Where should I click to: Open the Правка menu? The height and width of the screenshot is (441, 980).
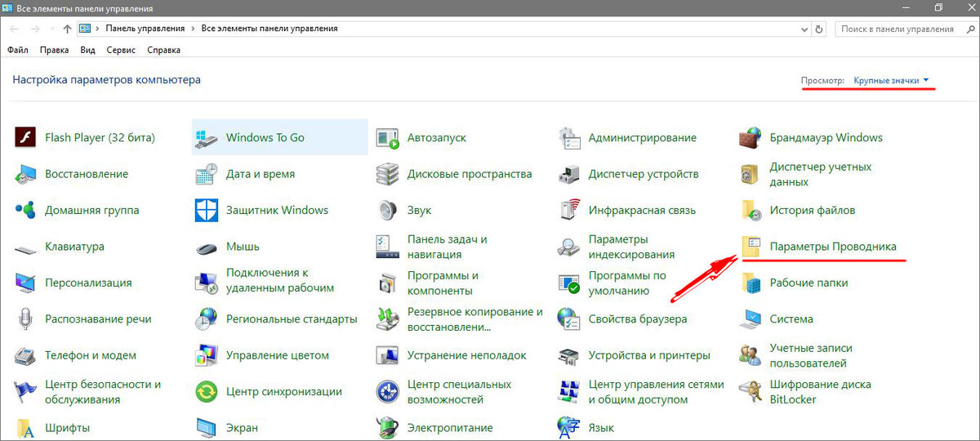pos(54,50)
